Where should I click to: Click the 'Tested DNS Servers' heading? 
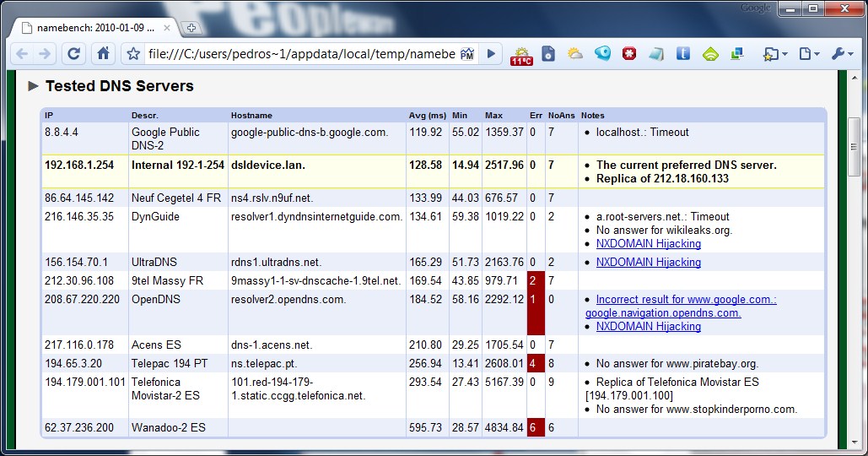(120, 86)
